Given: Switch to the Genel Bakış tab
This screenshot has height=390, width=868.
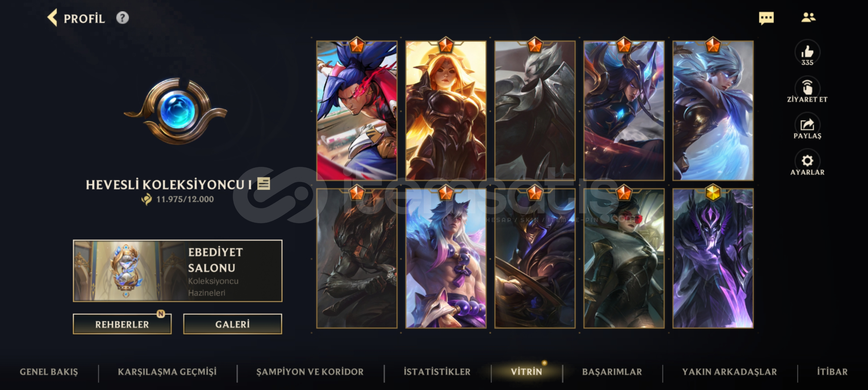Looking at the screenshot, I should (49, 372).
